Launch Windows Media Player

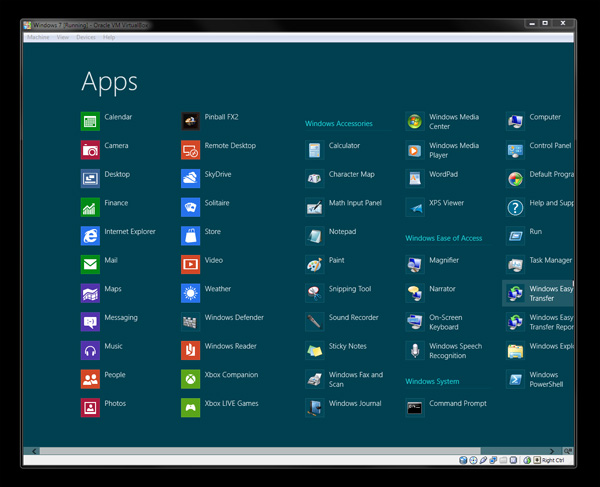pos(415,151)
